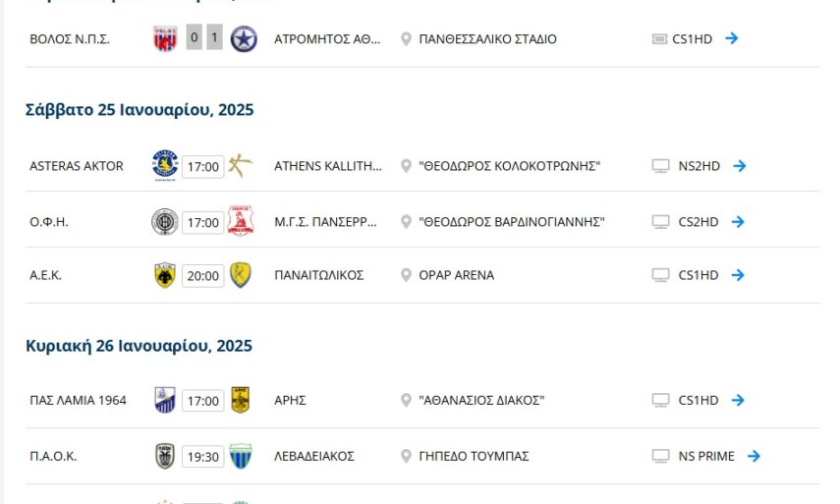Click the Panaitolikos yellow crest
The width and height of the screenshot is (840, 504).
[240, 275]
